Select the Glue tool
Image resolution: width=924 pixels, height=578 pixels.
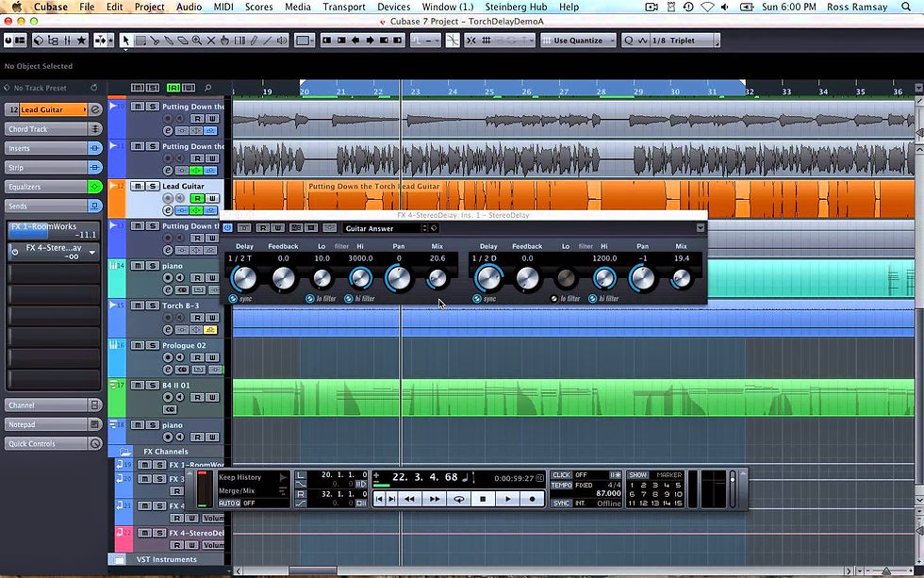[169, 40]
